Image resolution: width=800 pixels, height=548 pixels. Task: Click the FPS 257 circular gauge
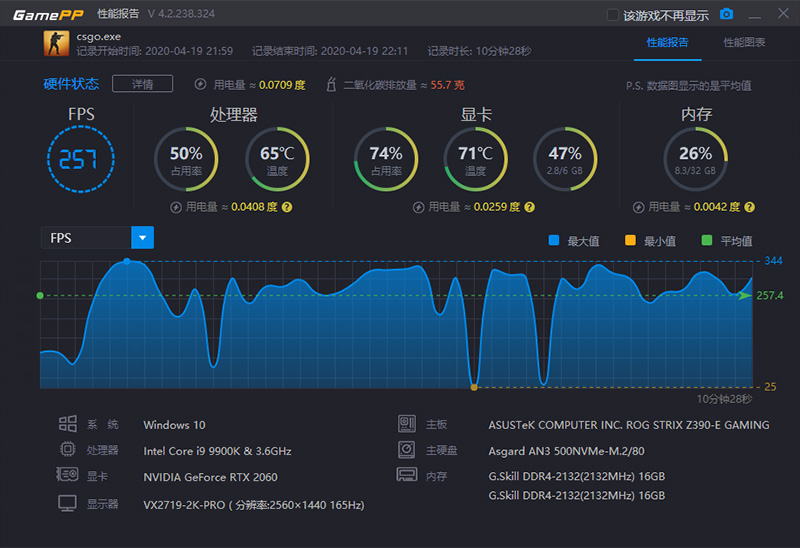(81, 159)
